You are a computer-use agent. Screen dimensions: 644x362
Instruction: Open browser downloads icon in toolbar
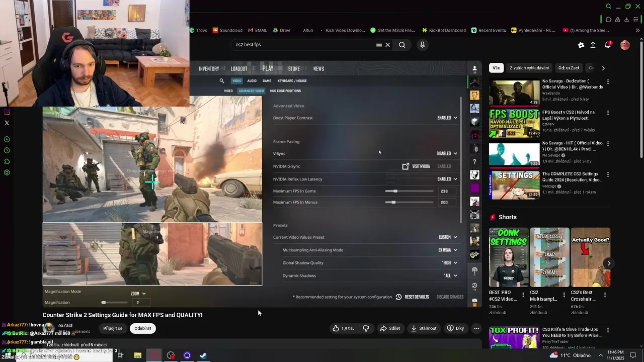pos(626,20)
